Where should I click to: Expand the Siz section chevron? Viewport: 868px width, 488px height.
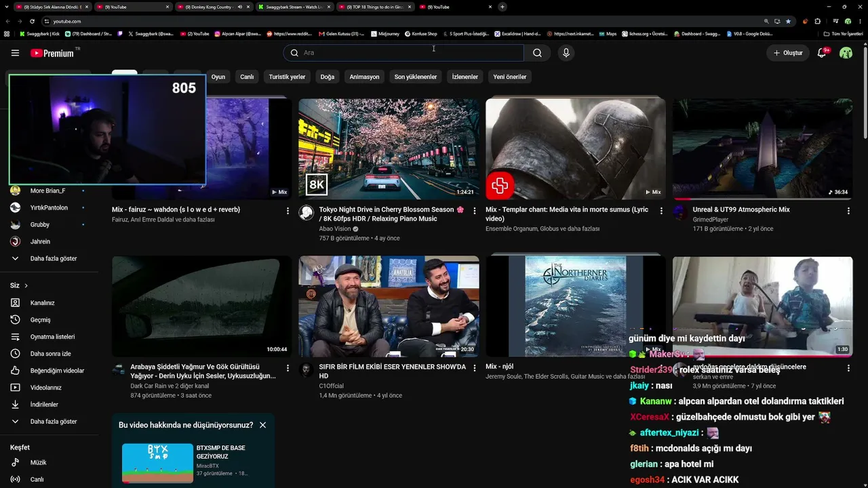[x=26, y=286]
